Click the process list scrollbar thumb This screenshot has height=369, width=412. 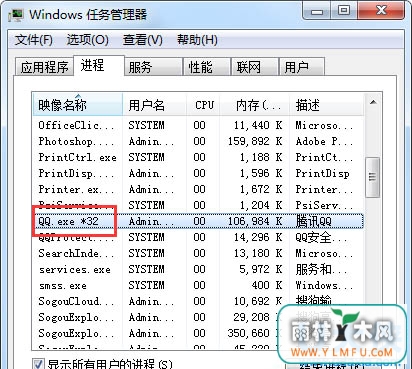[372, 177]
